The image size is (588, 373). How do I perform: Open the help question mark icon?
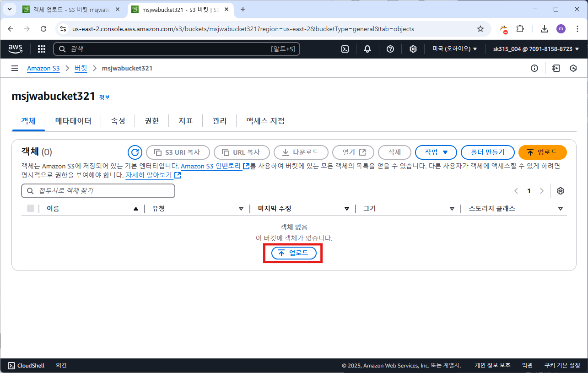pyautogui.click(x=390, y=49)
